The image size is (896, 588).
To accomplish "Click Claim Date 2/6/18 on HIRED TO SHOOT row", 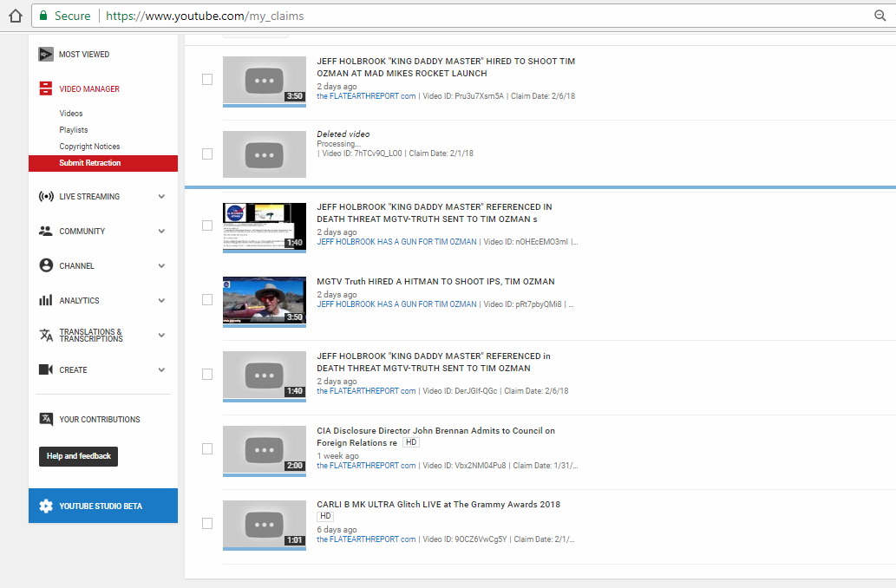I will tap(543, 96).
